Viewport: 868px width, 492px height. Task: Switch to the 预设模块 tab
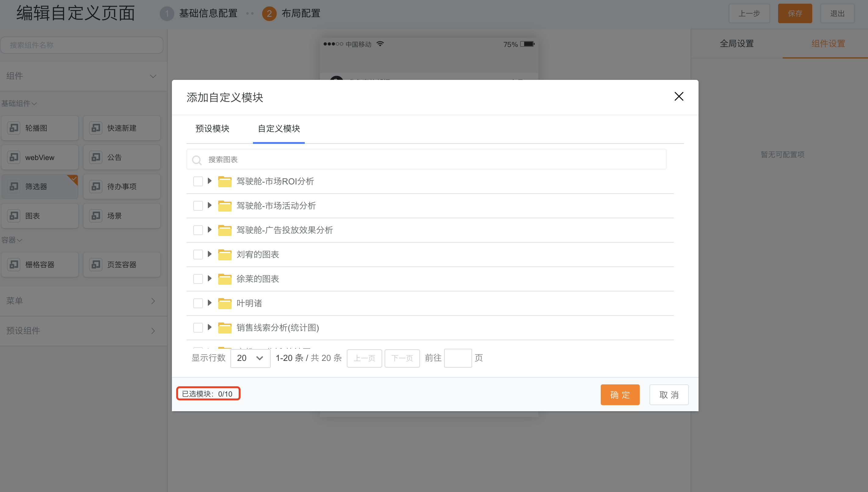coord(212,129)
